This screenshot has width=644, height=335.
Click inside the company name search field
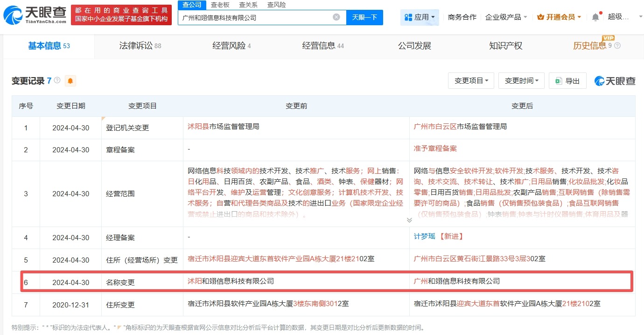[257, 17]
